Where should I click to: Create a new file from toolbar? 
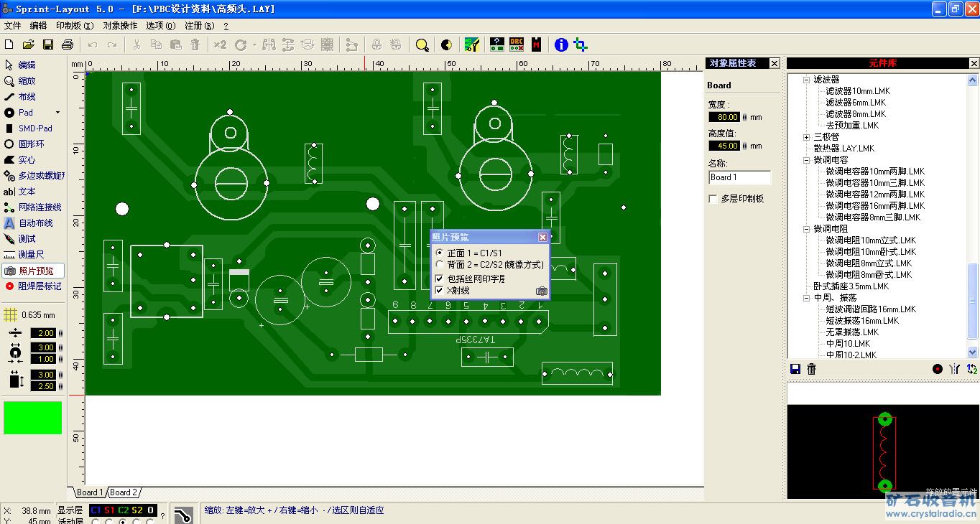pos(9,45)
